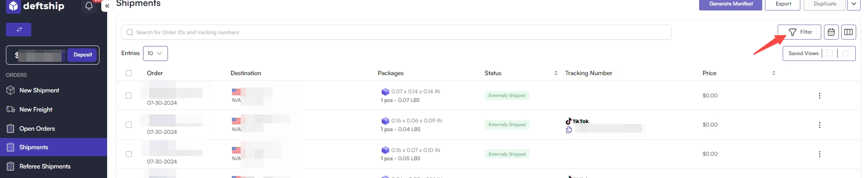Collapse the sidebar with double-chevron icon

107,6
